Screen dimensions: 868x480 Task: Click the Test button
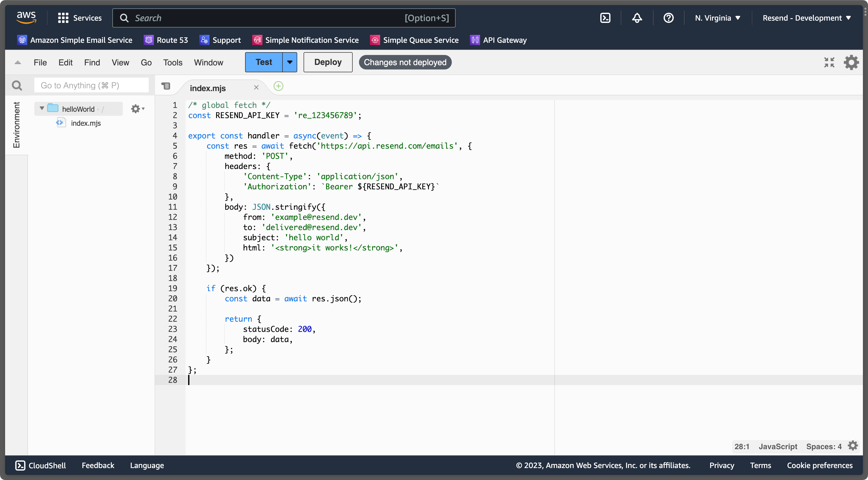point(264,62)
